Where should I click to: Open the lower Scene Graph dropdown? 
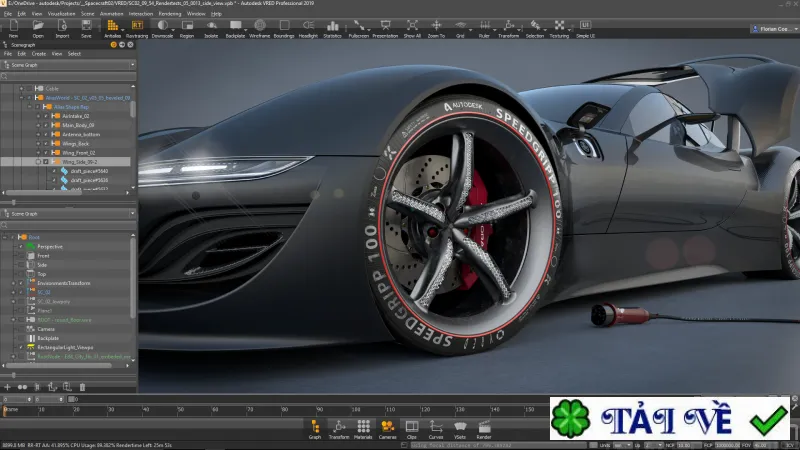click(x=68, y=214)
